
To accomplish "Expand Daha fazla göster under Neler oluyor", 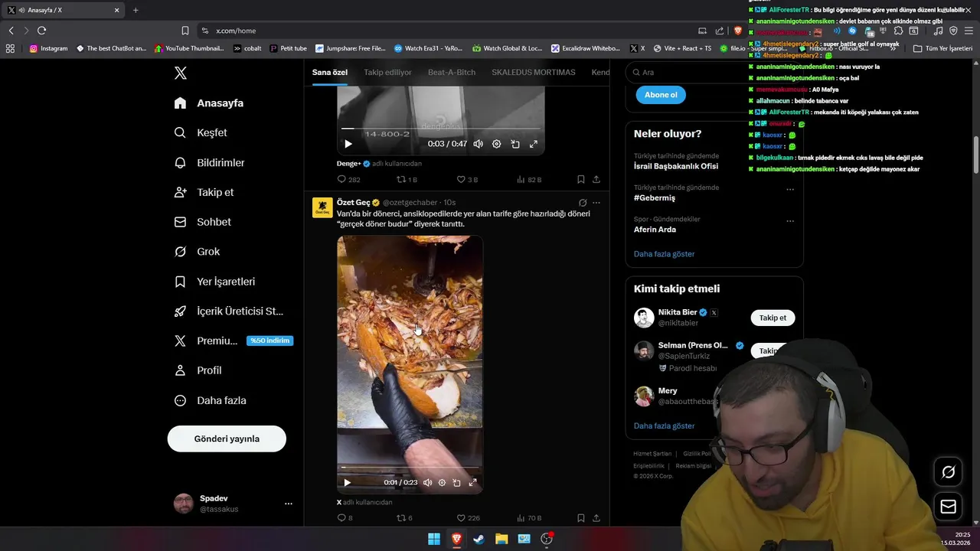I will [x=665, y=254].
